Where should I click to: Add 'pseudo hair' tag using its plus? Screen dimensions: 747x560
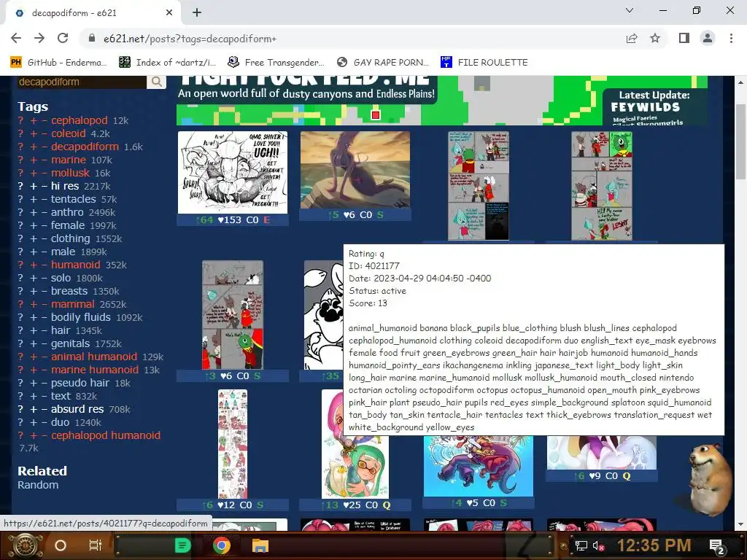(34, 383)
